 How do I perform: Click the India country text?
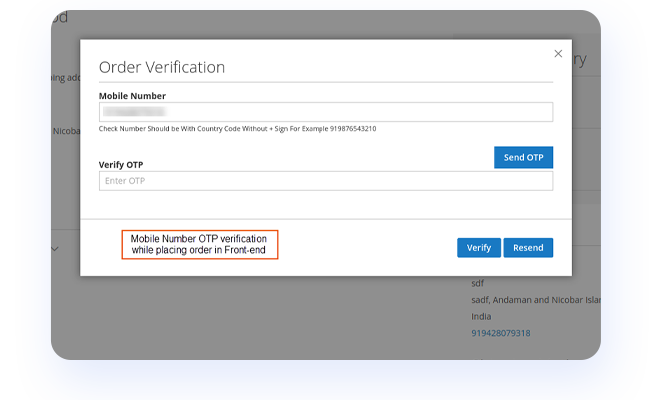coord(482,316)
